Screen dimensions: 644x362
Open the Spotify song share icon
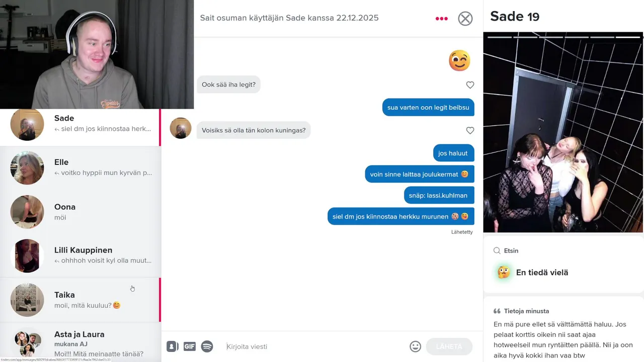[x=207, y=346]
